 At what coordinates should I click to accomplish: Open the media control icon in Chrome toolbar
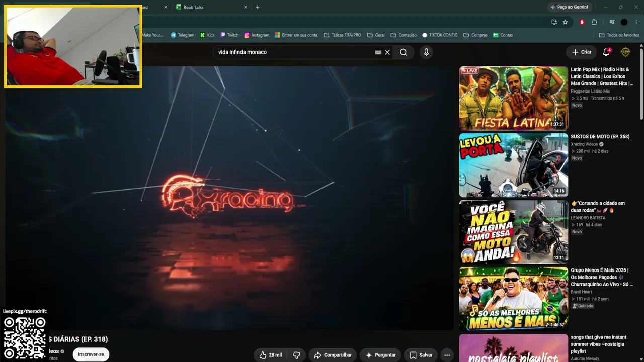612,22
